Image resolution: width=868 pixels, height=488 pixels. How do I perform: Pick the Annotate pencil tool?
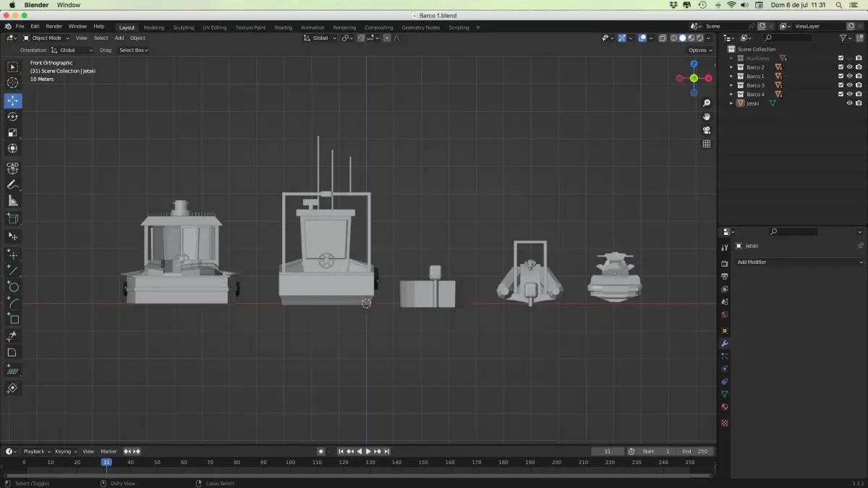coord(12,184)
